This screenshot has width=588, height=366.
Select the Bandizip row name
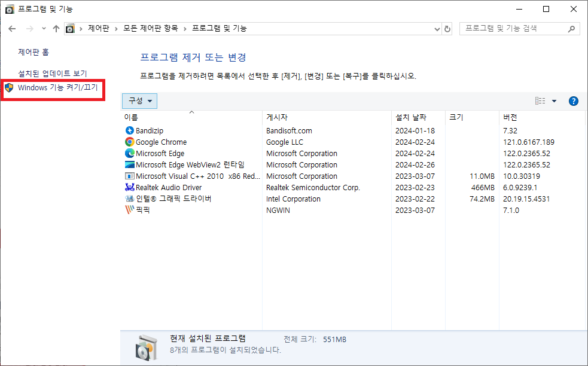[x=150, y=130]
